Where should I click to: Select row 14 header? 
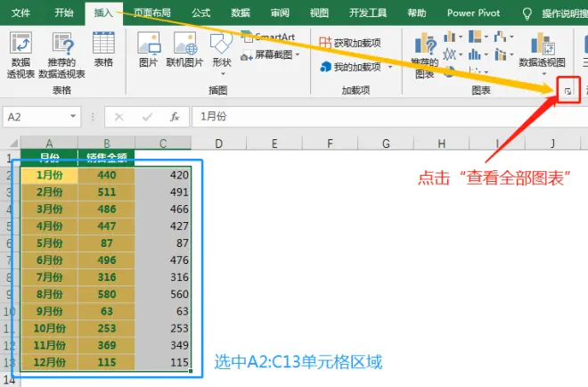coord(10,380)
